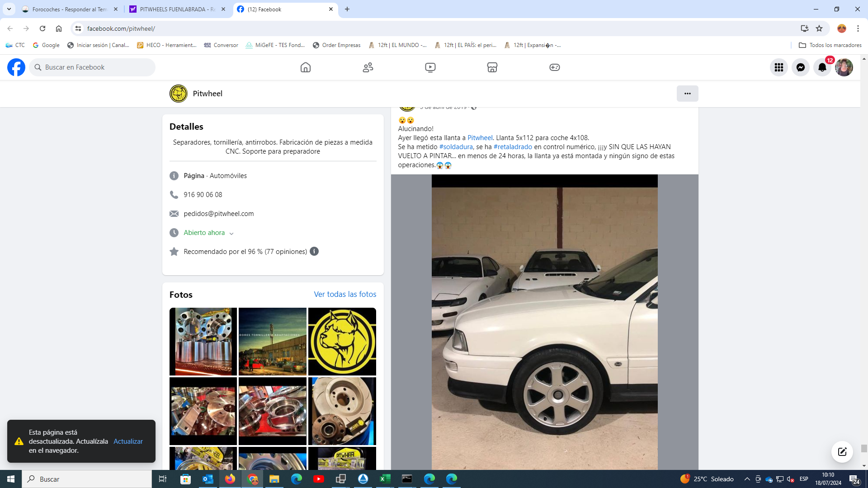Open the white car post image

545,322
